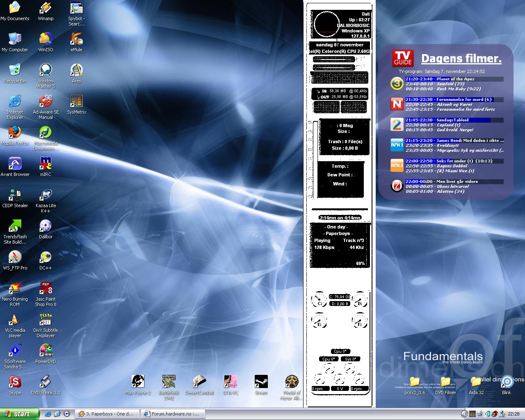Open the PowerDVD shortcut
Screen dimensions: 525x420
(46, 354)
